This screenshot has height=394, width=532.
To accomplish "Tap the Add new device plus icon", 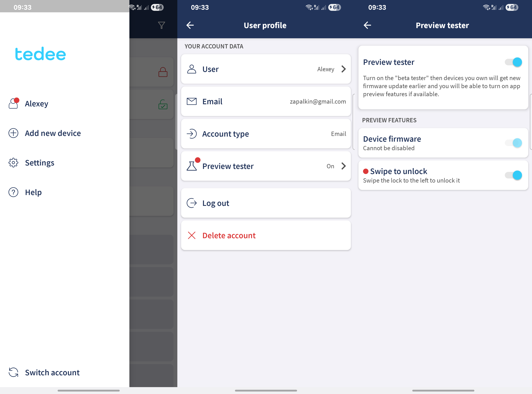I will pyautogui.click(x=13, y=133).
